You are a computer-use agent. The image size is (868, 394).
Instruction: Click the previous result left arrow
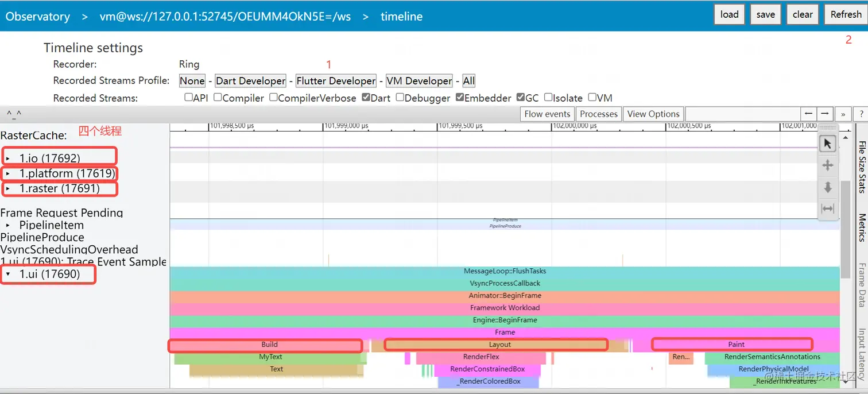click(808, 114)
